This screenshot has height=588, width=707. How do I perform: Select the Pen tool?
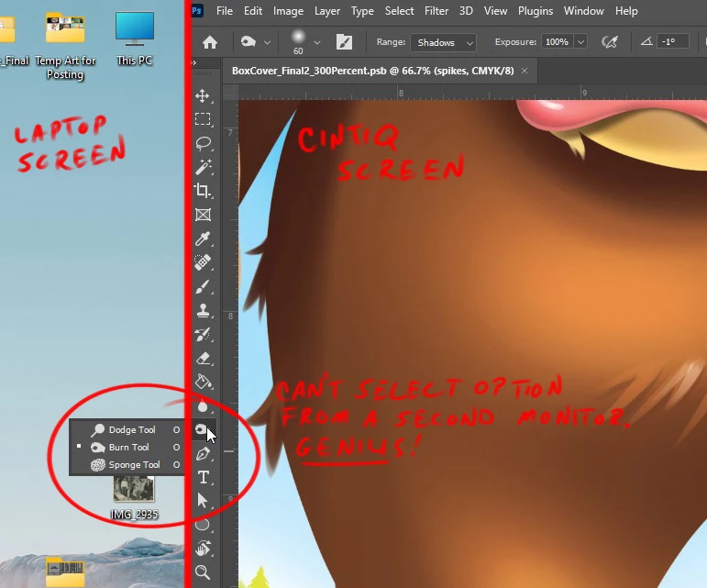203,454
